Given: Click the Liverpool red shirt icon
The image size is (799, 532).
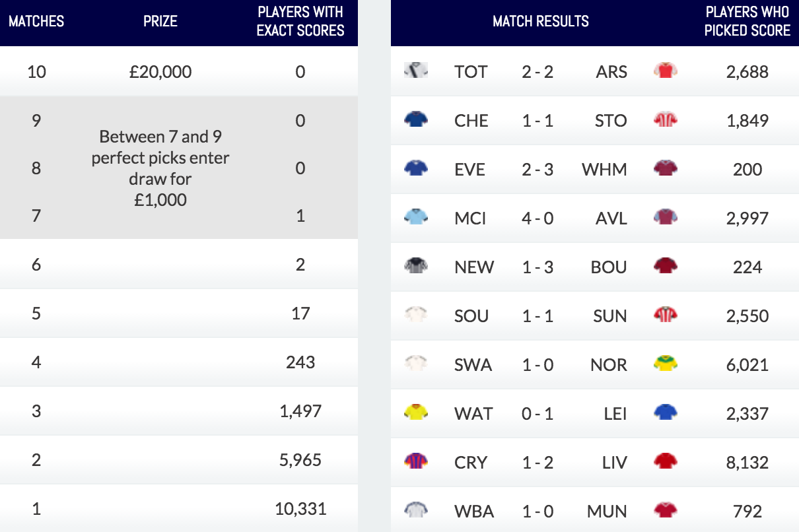Looking at the screenshot, I should tap(666, 461).
